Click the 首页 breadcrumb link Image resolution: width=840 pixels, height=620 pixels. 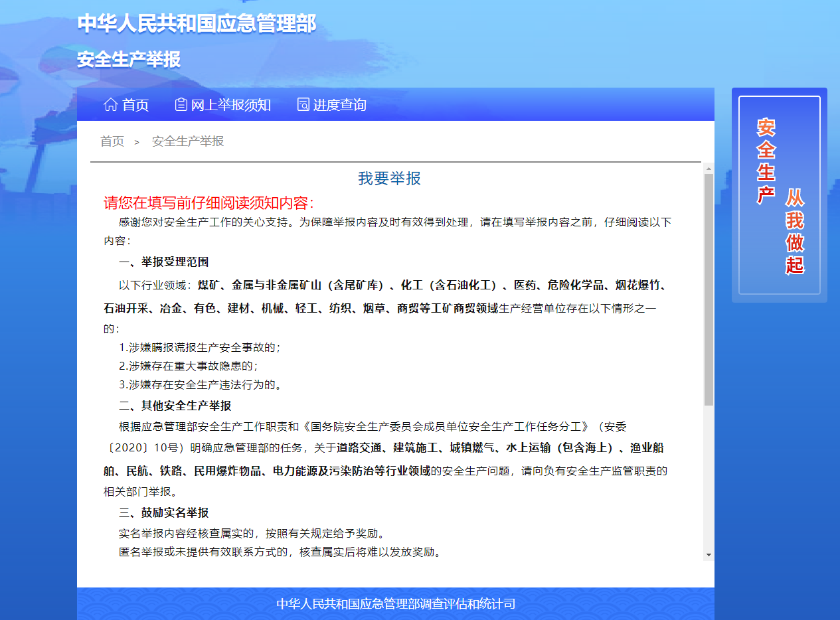112,141
